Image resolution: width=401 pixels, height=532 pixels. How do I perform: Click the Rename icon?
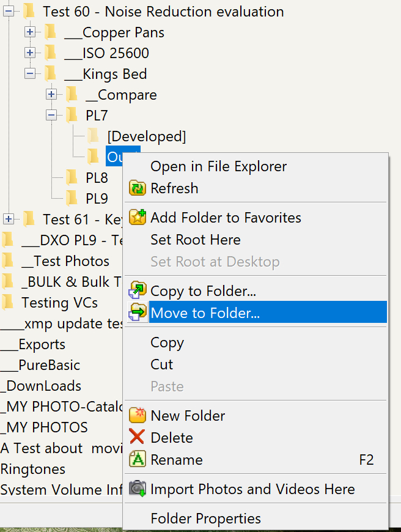tap(138, 460)
